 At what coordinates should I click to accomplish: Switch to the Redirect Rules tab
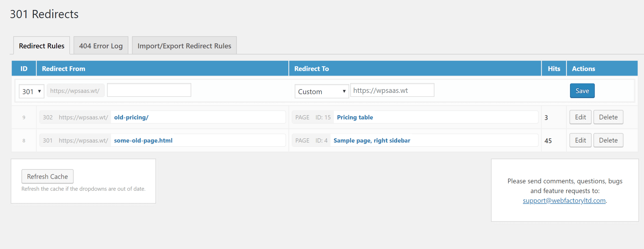tap(42, 45)
